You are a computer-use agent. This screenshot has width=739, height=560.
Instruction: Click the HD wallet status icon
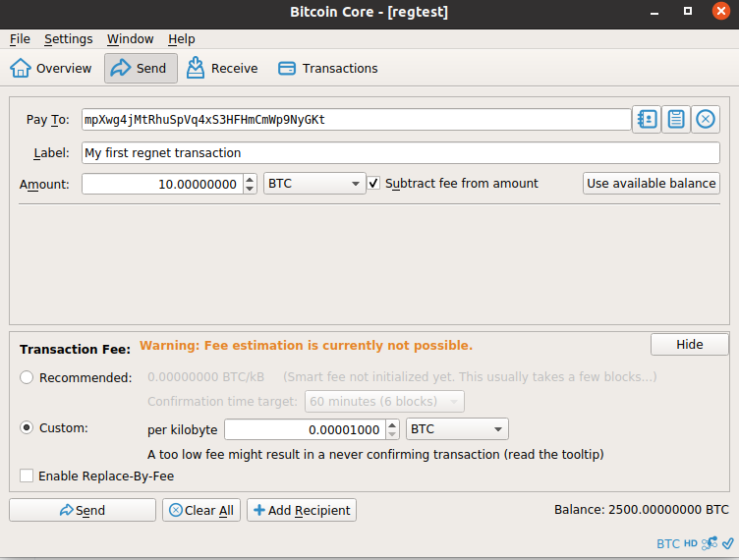click(x=691, y=543)
